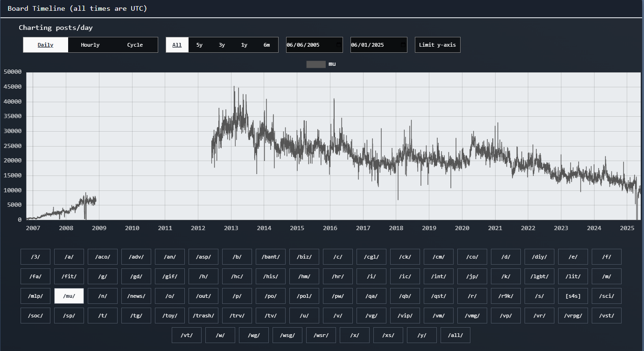The height and width of the screenshot is (351, 644).
Task: Select the /x/ board
Action: [355, 335]
